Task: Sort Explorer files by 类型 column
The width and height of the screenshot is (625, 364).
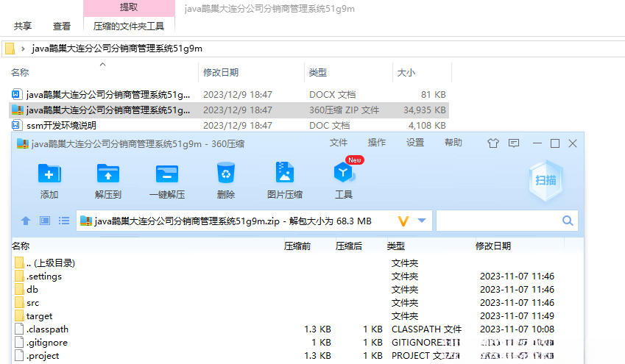Action: point(318,73)
